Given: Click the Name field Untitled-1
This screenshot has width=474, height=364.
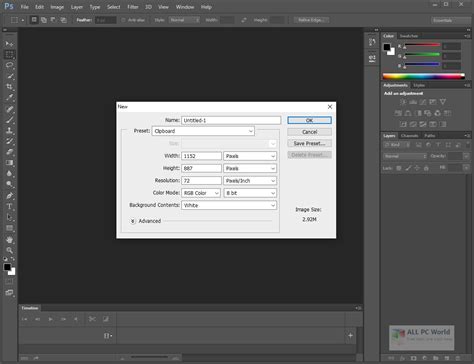Looking at the screenshot, I should (x=231, y=120).
